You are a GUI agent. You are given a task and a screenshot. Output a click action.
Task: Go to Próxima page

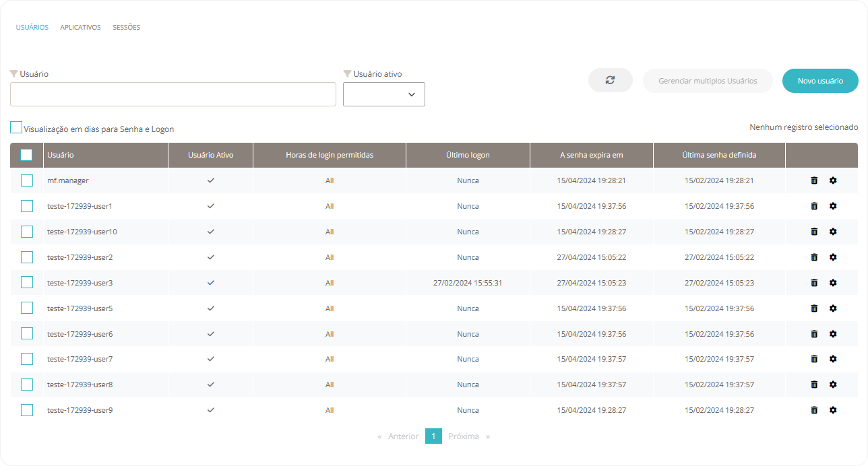click(x=464, y=436)
